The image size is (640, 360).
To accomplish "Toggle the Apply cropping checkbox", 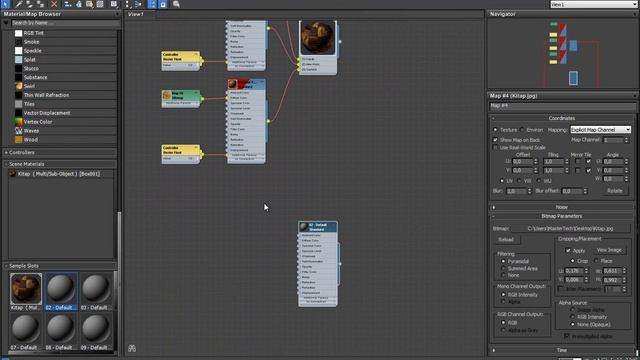I will [568, 250].
